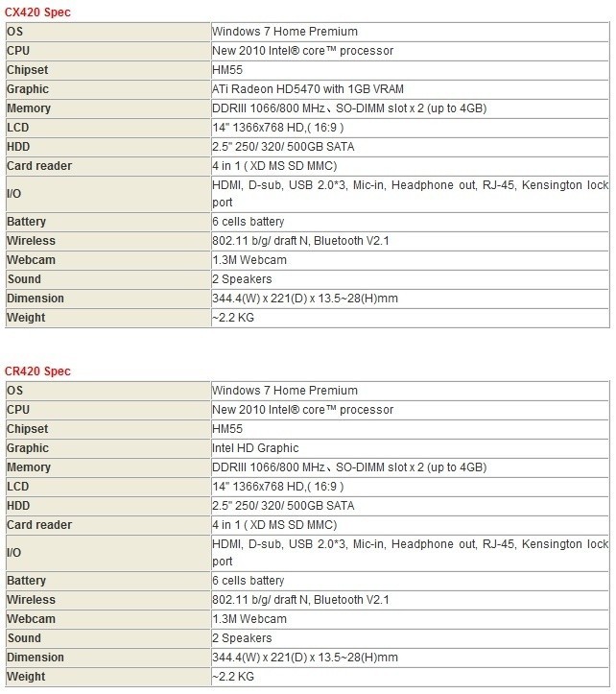
Task: Click the I/O label in CX420 table
Action: [x=13, y=194]
